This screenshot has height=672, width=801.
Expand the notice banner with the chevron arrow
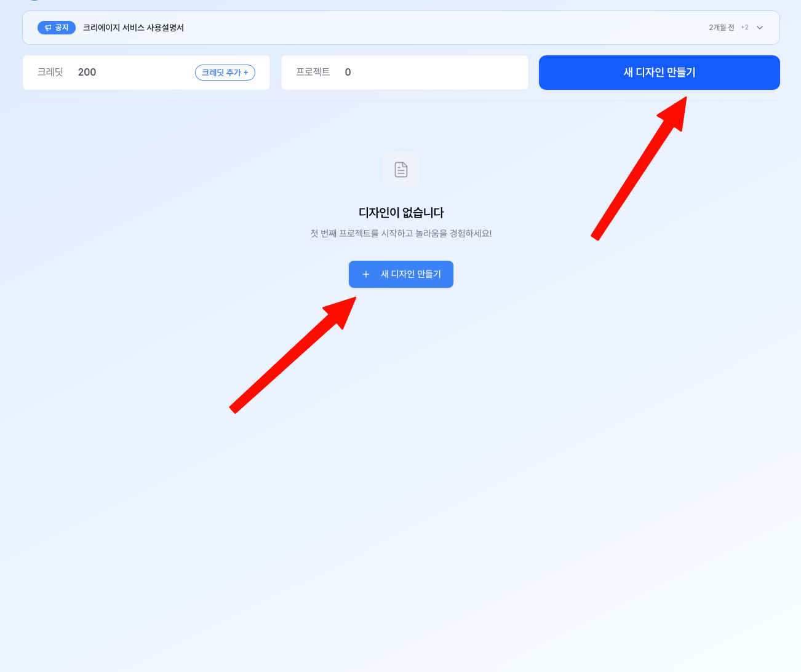(760, 28)
